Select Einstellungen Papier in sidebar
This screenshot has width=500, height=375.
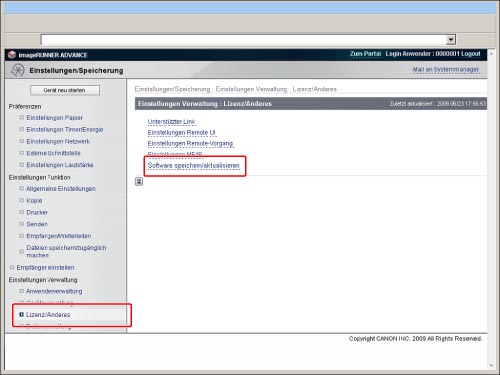[x=55, y=118]
